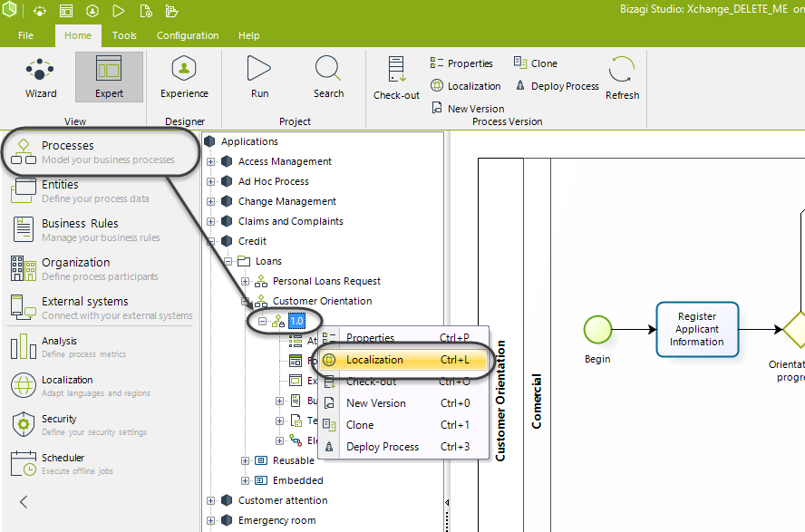
Task: Open the Help tab
Action: pos(249,35)
